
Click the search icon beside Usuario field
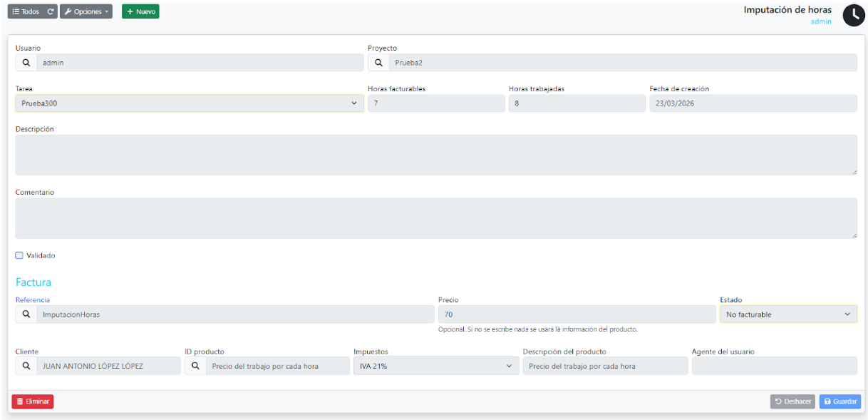(x=26, y=63)
